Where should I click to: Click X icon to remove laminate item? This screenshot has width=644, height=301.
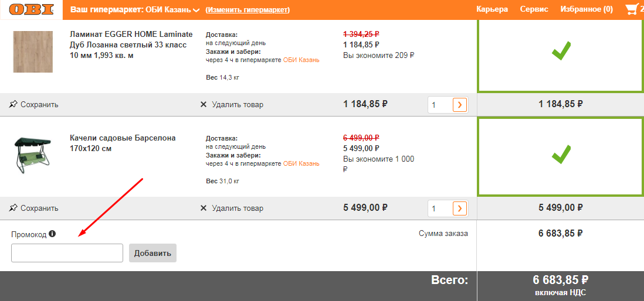click(x=204, y=105)
